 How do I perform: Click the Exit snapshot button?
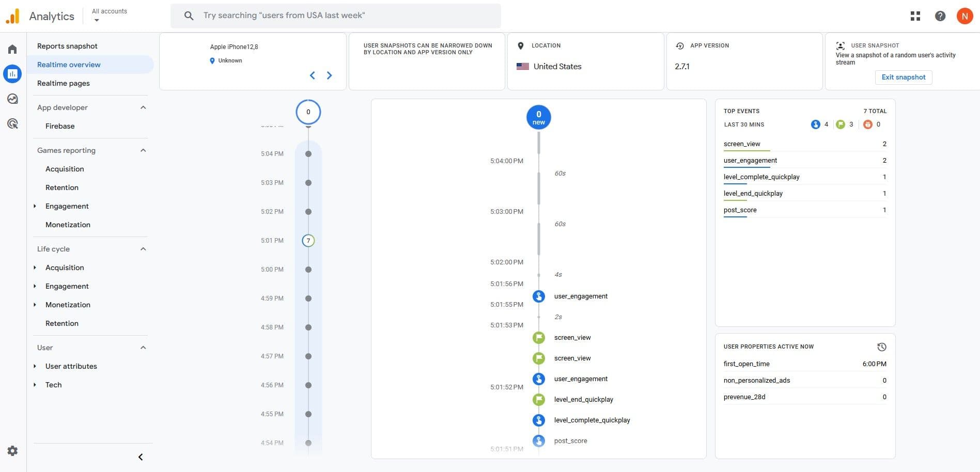(x=903, y=77)
